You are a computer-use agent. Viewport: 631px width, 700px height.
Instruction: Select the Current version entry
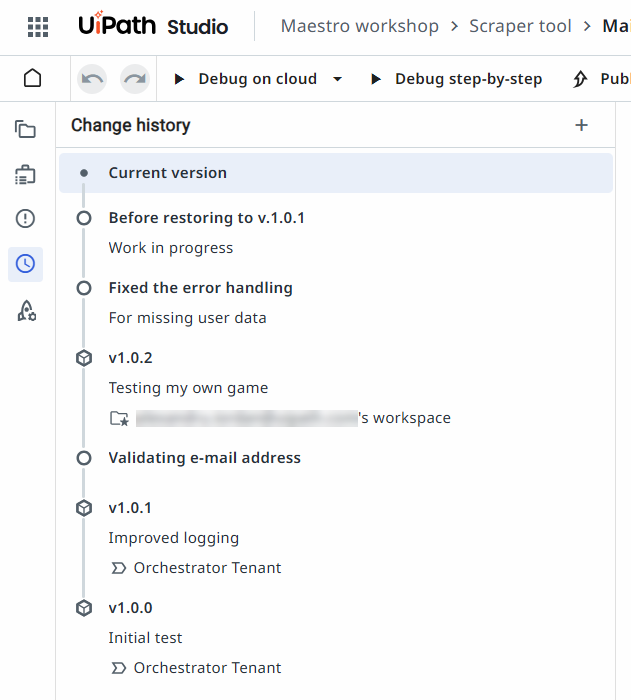coord(336,173)
